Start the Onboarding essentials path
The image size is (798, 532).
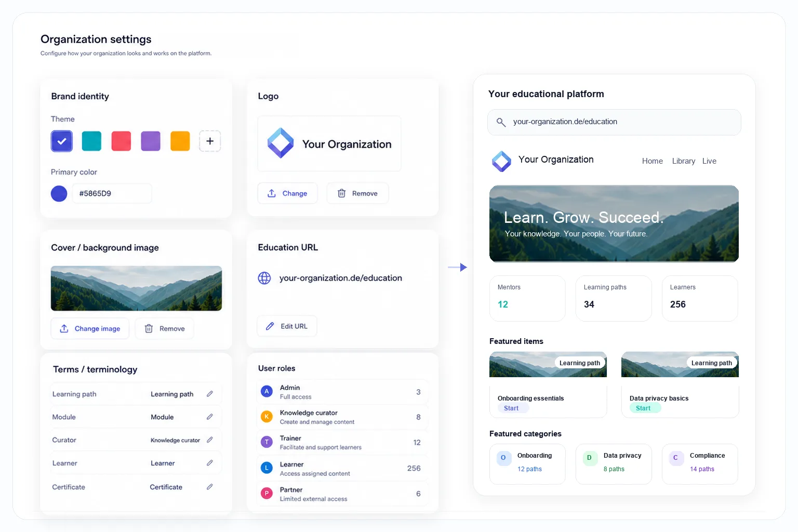511,408
